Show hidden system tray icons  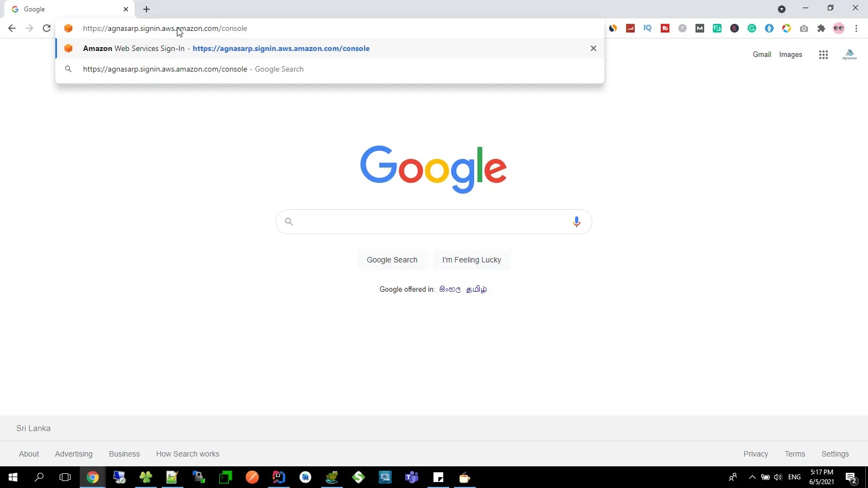tap(752, 477)
